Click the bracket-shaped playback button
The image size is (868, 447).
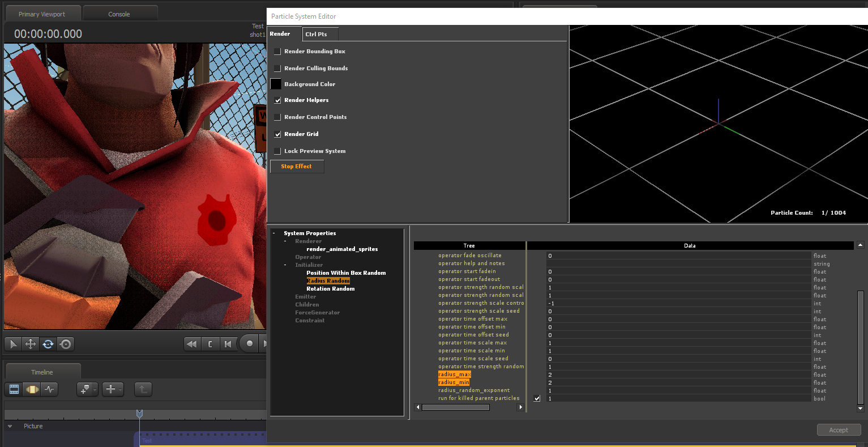(x=210, y=344)
